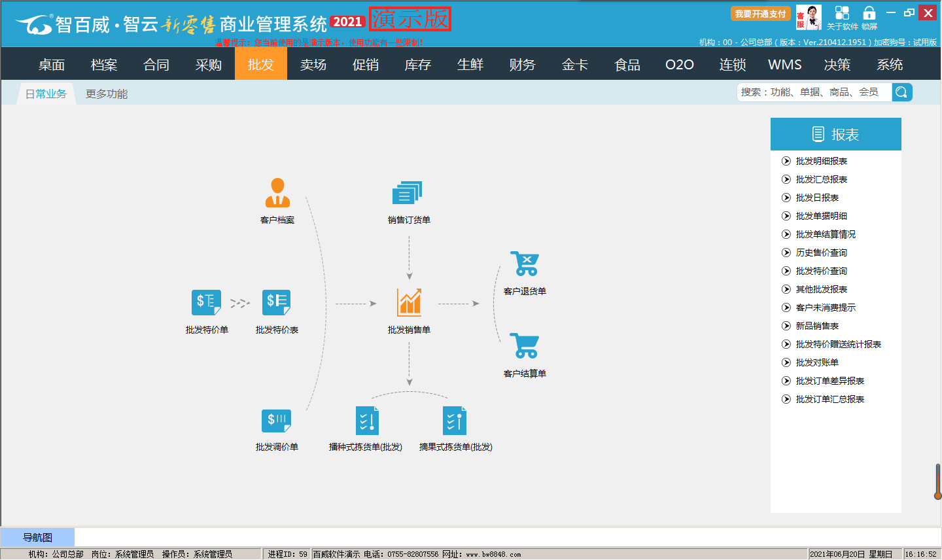Open the 客户档案 customer file icon
Viewport: 942px width, 560px height.
tap(277, 193)
